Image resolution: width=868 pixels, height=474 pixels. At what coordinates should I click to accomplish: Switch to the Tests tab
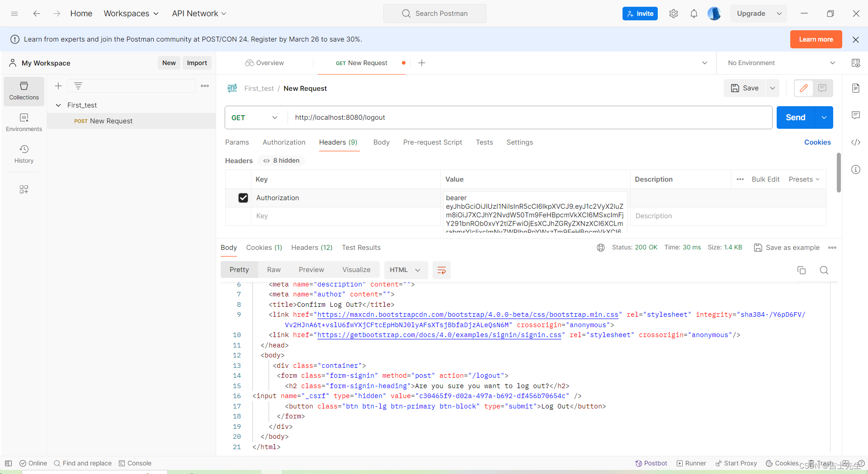coord(484,142)
